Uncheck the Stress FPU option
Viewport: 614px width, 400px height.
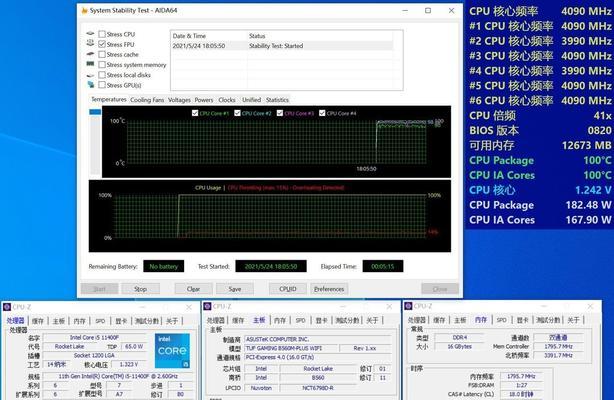tap(102, 44)
